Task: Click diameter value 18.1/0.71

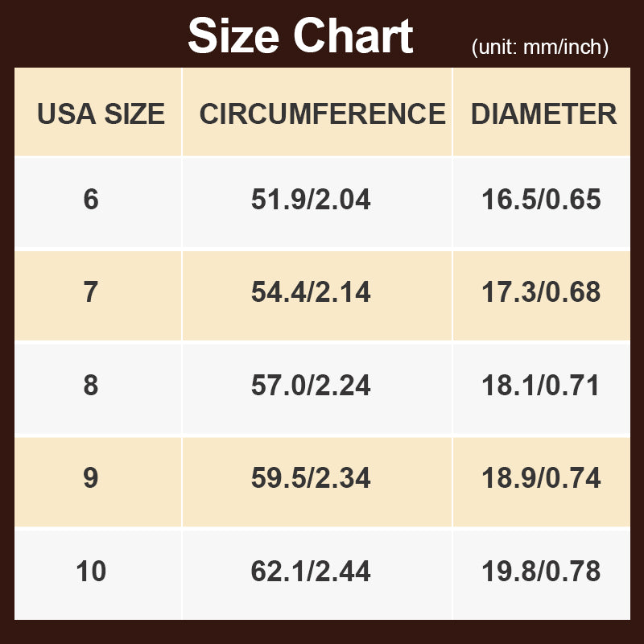Action: tap(541, 386)
